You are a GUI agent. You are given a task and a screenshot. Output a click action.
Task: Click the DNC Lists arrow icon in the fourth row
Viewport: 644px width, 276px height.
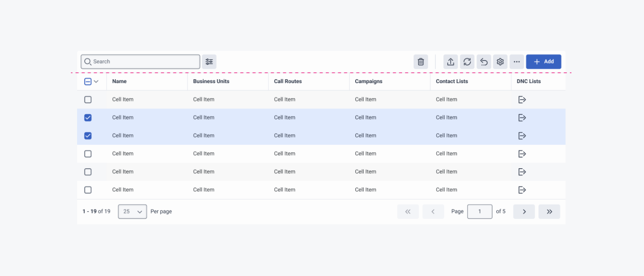[522, 154]
